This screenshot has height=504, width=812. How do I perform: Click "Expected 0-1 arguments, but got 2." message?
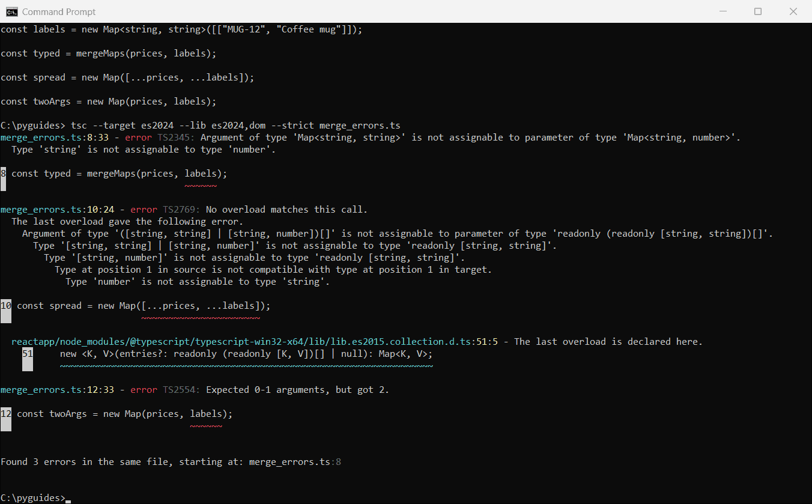pos(297,390)
